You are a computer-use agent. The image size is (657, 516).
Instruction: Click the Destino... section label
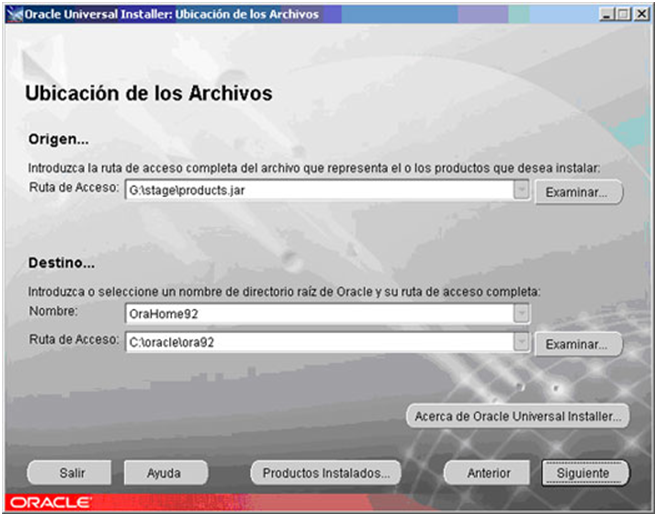click(62, 262)
